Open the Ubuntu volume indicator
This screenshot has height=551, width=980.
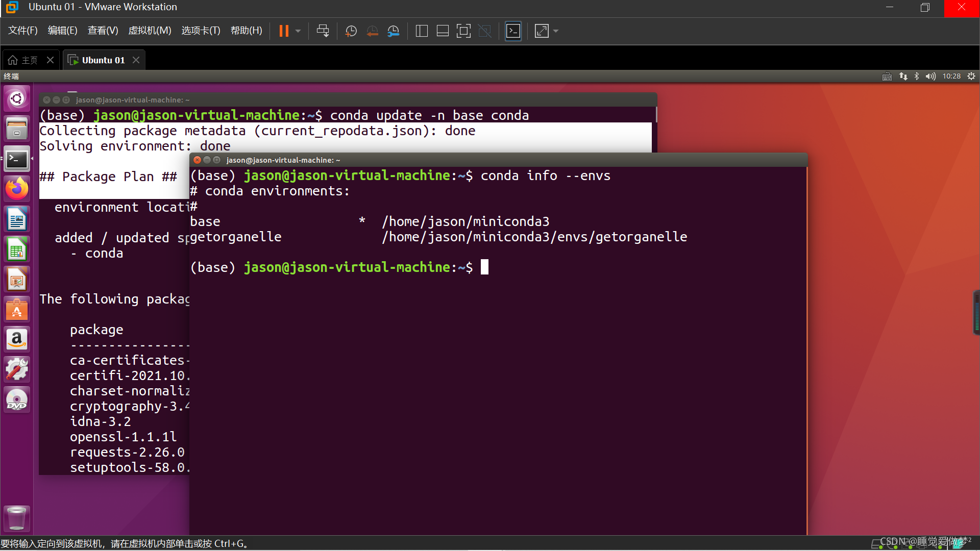click(930, 76)
